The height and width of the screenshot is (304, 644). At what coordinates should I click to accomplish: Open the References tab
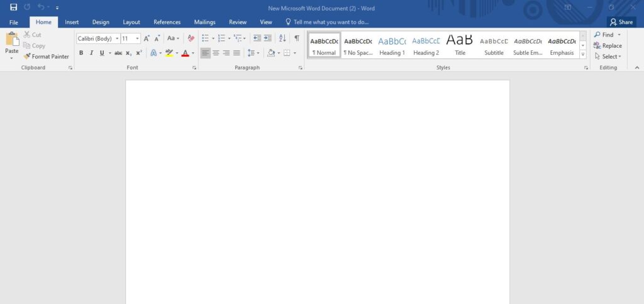[167, 22]
